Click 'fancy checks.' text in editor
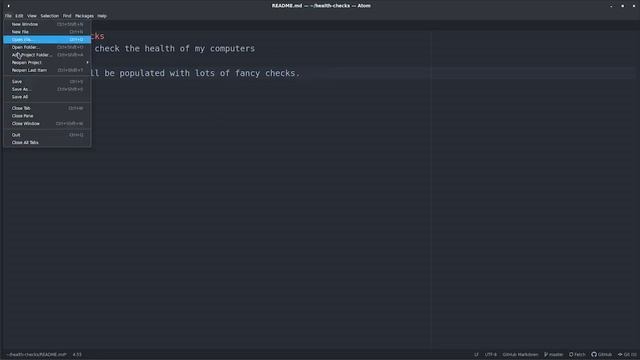The height and width of the screenshot is (360, 640). [x=267, y=73]
